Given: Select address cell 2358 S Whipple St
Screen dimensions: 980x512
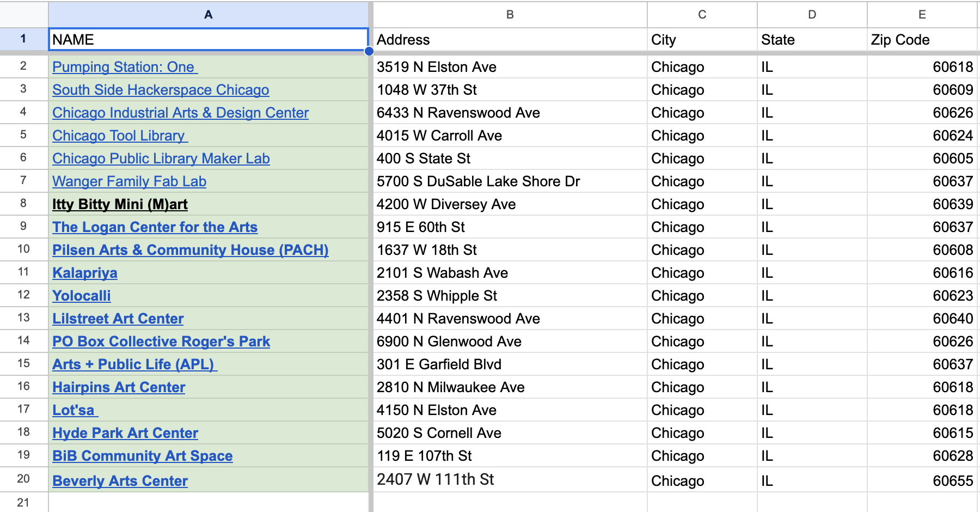Looking at the screenshot, I should click(510, 296).
